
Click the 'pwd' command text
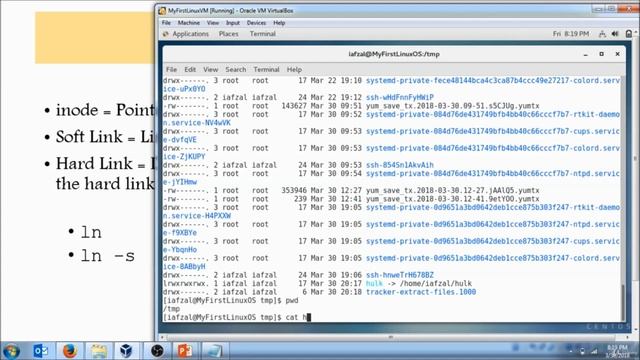tap(292, 300)
